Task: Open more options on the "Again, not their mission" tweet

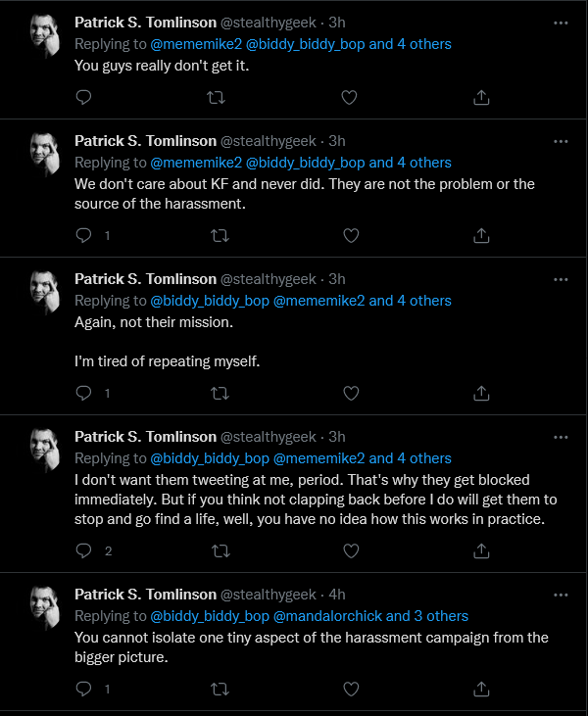Action: (x=561, y=279)
